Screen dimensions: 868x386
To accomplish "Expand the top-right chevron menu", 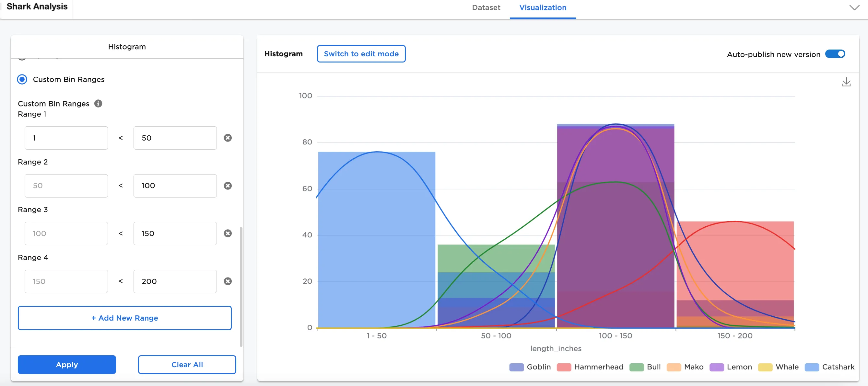I will (854, 8).
